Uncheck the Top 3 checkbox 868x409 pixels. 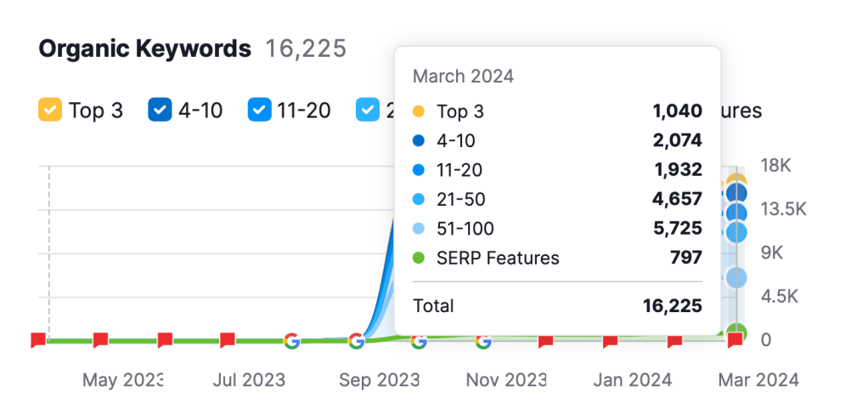pos(50,111)
